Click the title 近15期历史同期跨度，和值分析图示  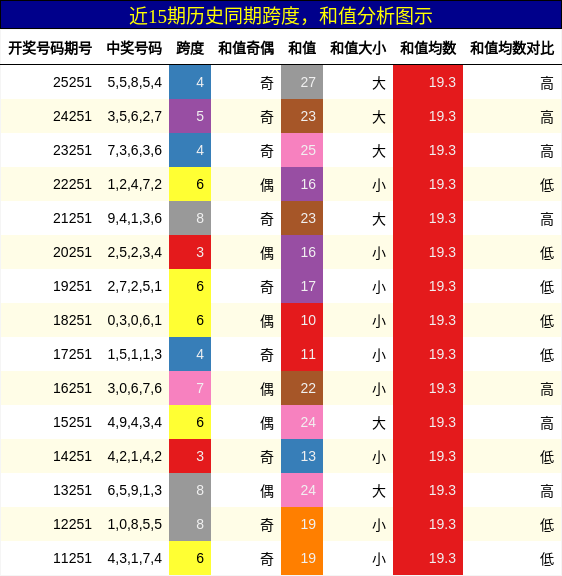(x=281, y=16)
